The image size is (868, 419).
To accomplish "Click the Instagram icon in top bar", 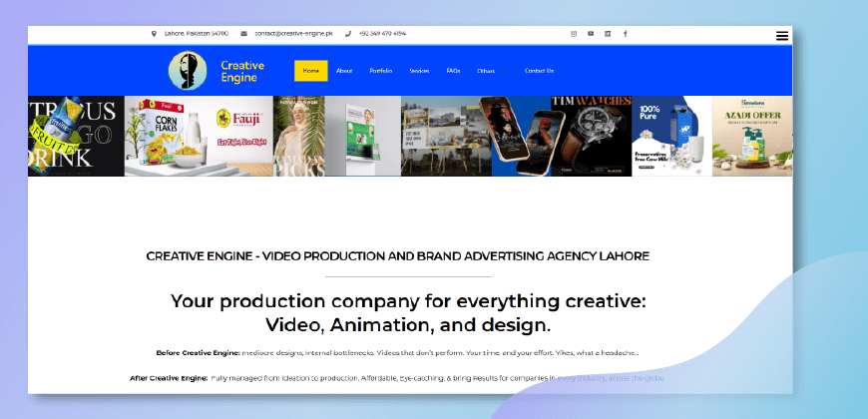I will [x=574, y=34].
